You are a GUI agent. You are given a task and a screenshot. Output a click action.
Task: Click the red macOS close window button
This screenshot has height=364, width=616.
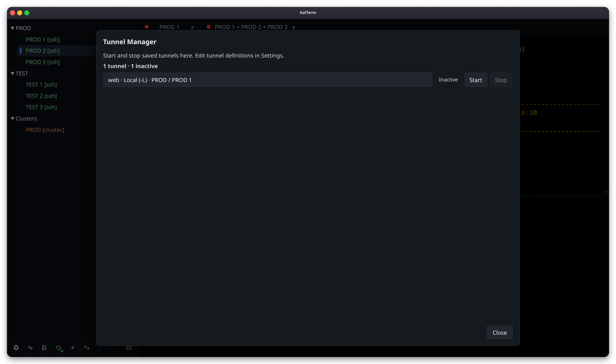point(13,13)
